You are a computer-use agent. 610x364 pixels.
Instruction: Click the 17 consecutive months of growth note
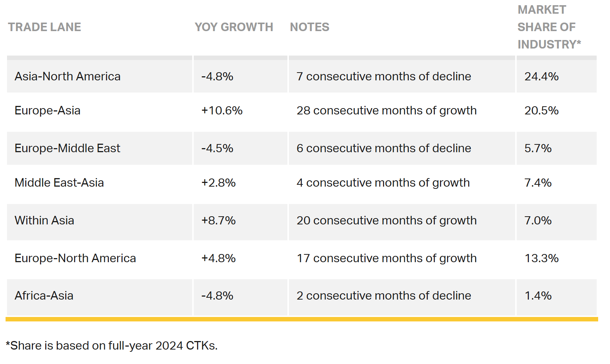coord(387,258)
